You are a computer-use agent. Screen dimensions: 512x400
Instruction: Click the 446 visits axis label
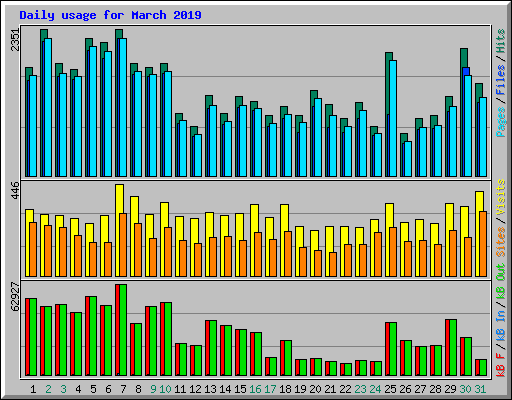tap(15, 190)
